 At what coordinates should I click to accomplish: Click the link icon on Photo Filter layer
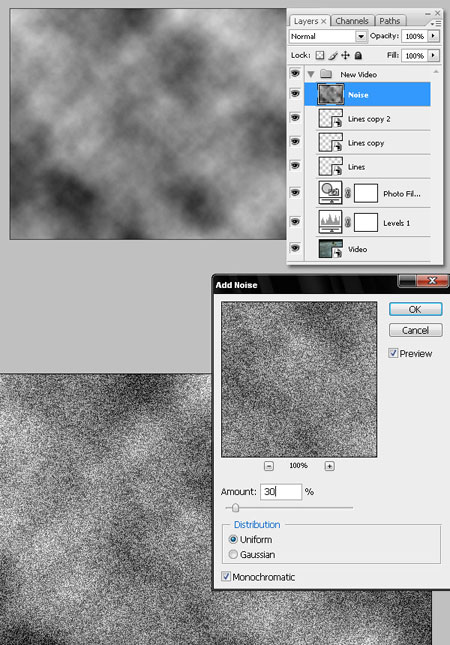[348, 193]
